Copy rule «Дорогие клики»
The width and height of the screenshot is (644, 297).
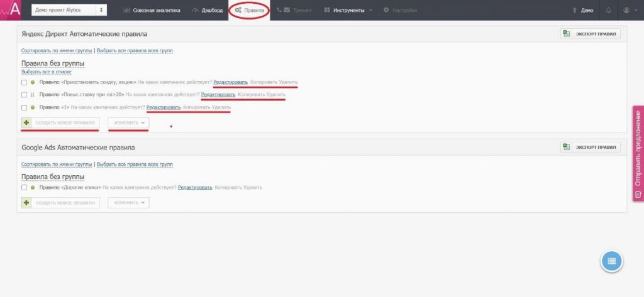[x=228, y=188]
